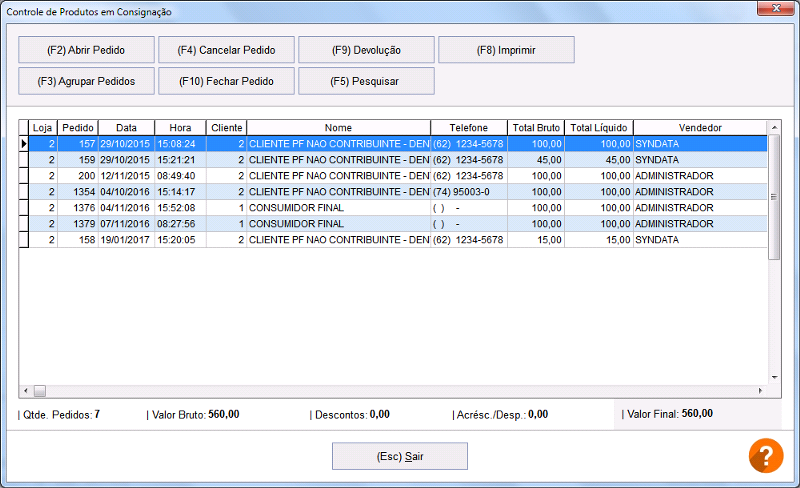Click the Nome column header

339,128
